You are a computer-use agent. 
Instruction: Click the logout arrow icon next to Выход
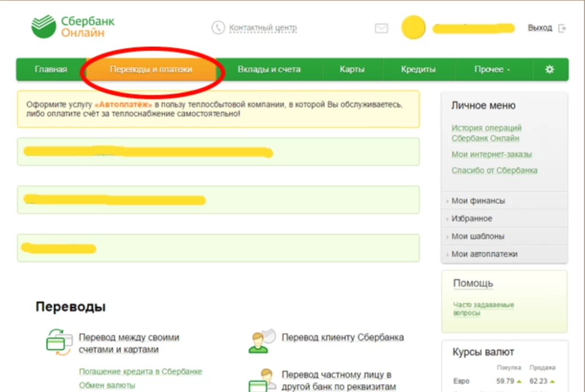click(x=562, y=28)
